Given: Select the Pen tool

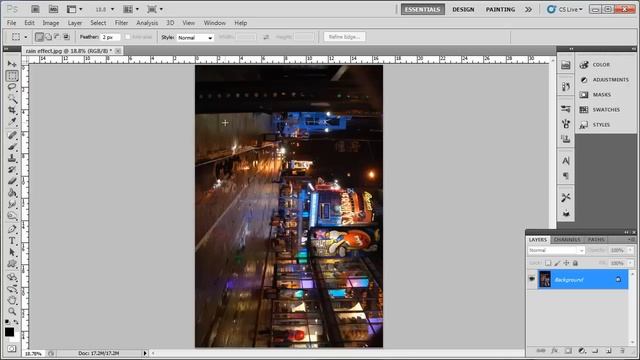Looking at the screenshot, I should (x=12, y=229).
